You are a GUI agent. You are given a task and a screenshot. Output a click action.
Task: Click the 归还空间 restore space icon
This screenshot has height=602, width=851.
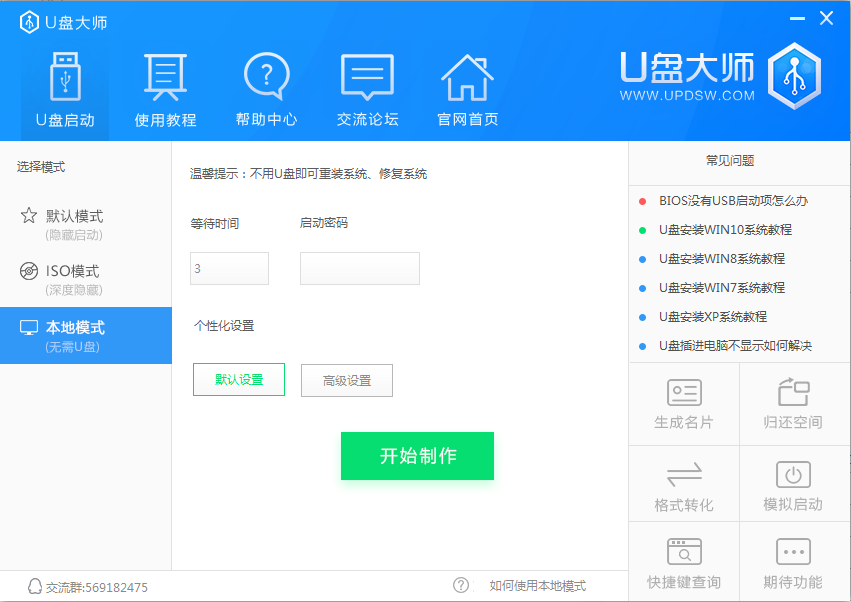click(x=793, y=392)
